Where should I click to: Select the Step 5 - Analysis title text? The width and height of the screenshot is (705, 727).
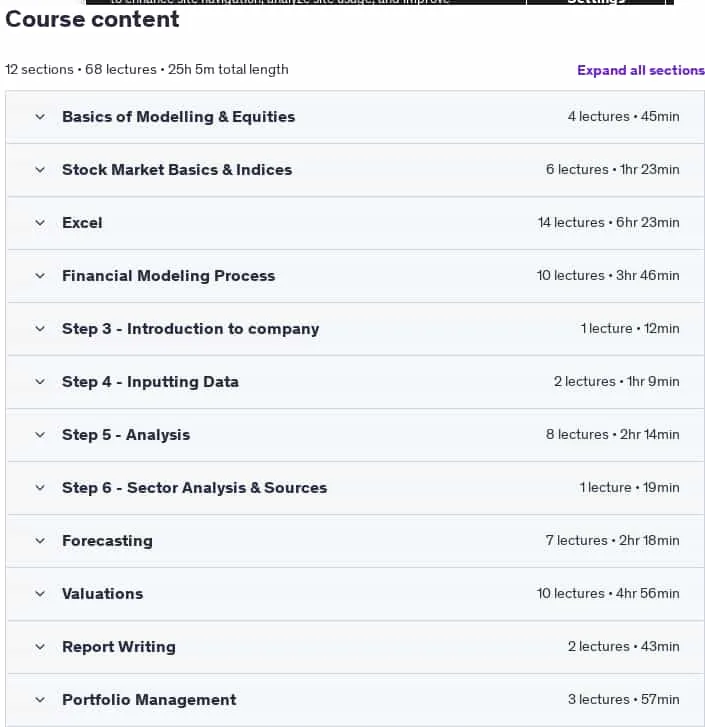126,435
